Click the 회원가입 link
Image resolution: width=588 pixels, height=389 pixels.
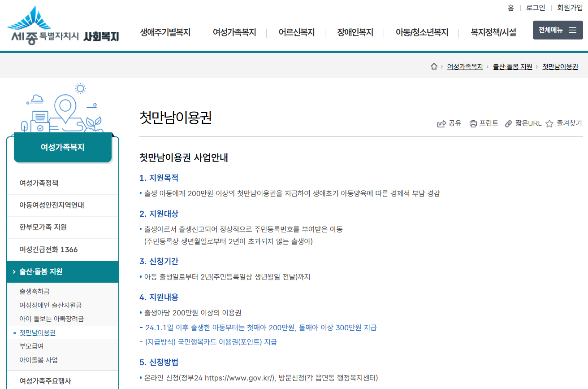pos(570,8)
